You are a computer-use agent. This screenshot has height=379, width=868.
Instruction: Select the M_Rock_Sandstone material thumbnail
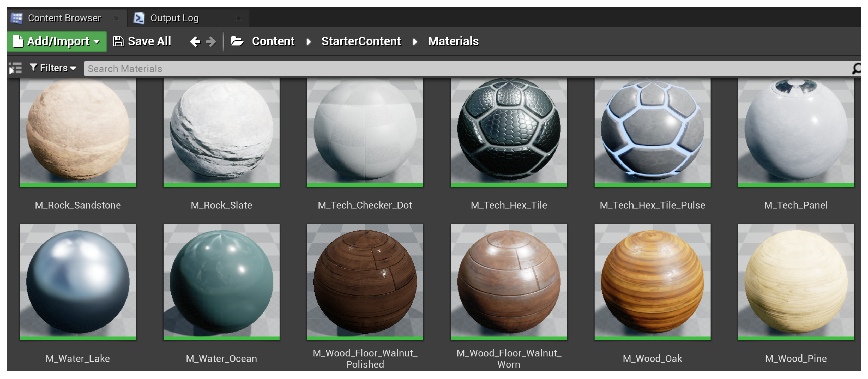click(x=78, y=131)
